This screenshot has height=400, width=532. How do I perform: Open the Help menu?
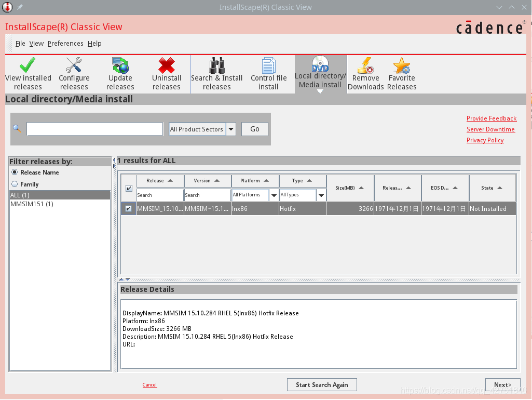tap(94, 44)
